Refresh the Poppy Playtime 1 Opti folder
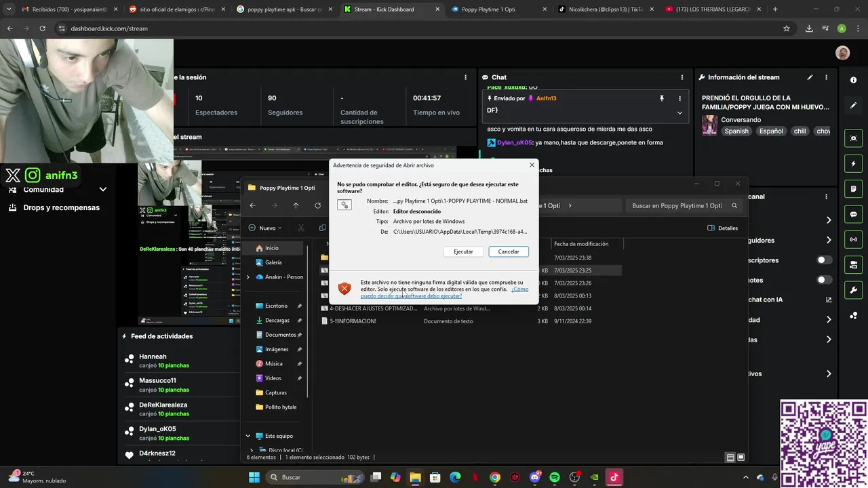 click(x=317, y=205)
